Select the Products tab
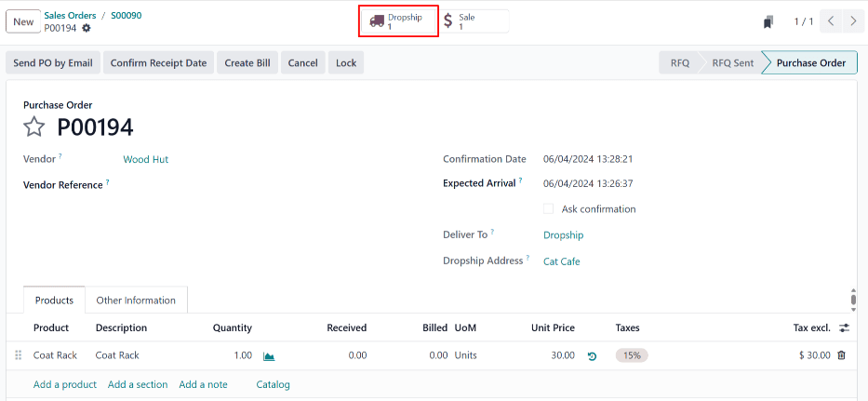 [54, 301]
